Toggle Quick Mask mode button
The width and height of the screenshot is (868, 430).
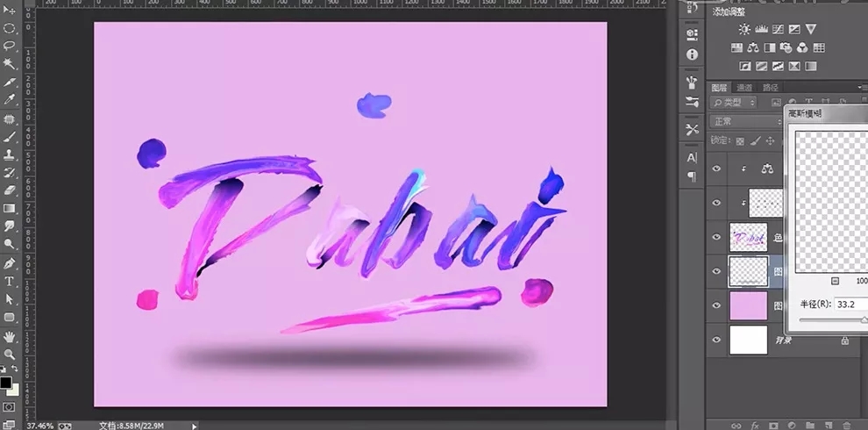(9, 407)
